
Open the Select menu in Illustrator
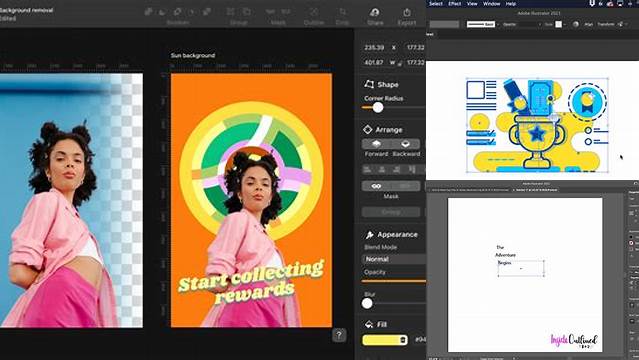coord(435,4)
